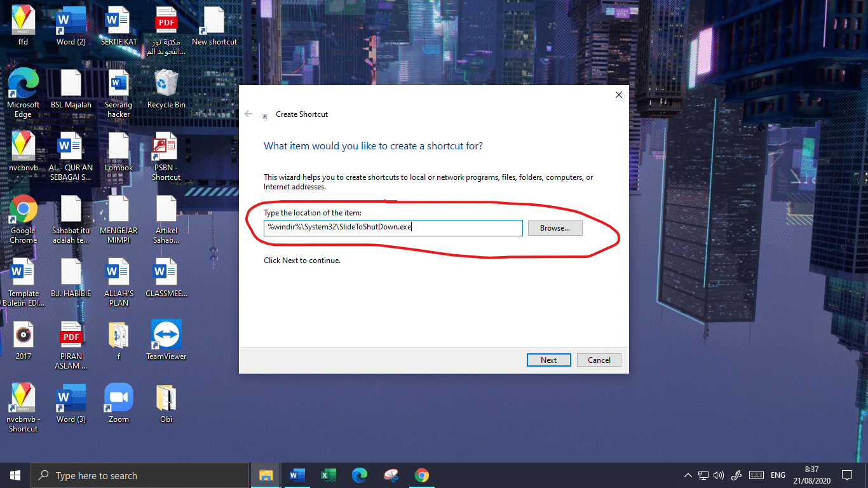Click the taskbar search box
The height and width of the screenshot is (488, 868).
[x=140, y=475]
